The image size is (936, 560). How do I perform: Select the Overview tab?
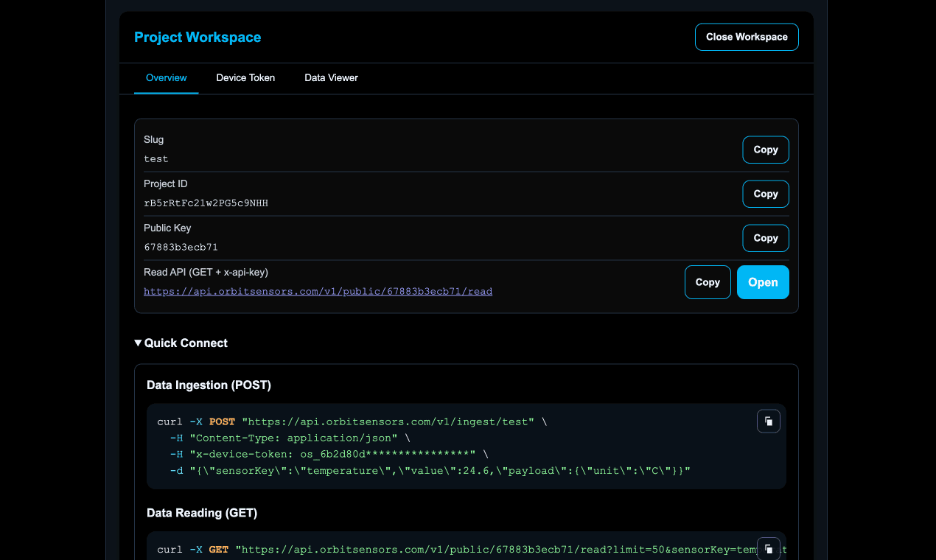[166, 77]
